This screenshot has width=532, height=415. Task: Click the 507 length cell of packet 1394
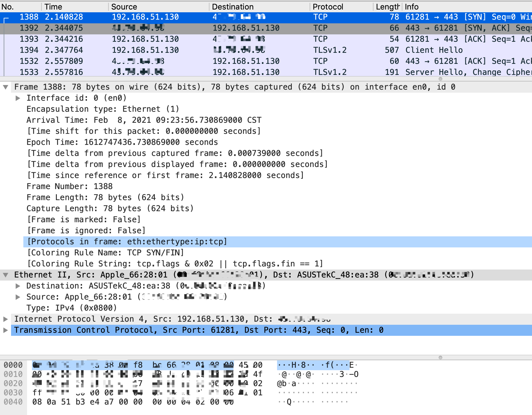point(392,50)
